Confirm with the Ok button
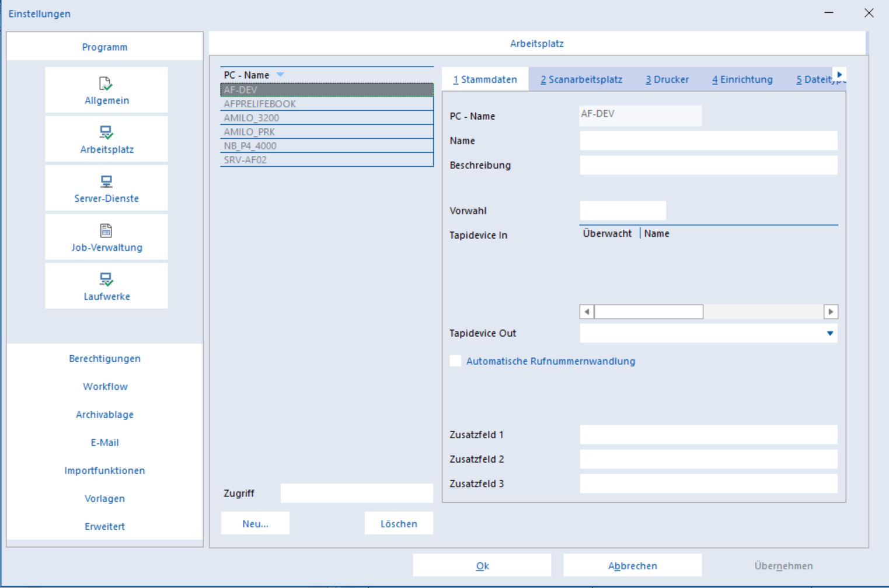The image size is (889, 588). point(482,565)
